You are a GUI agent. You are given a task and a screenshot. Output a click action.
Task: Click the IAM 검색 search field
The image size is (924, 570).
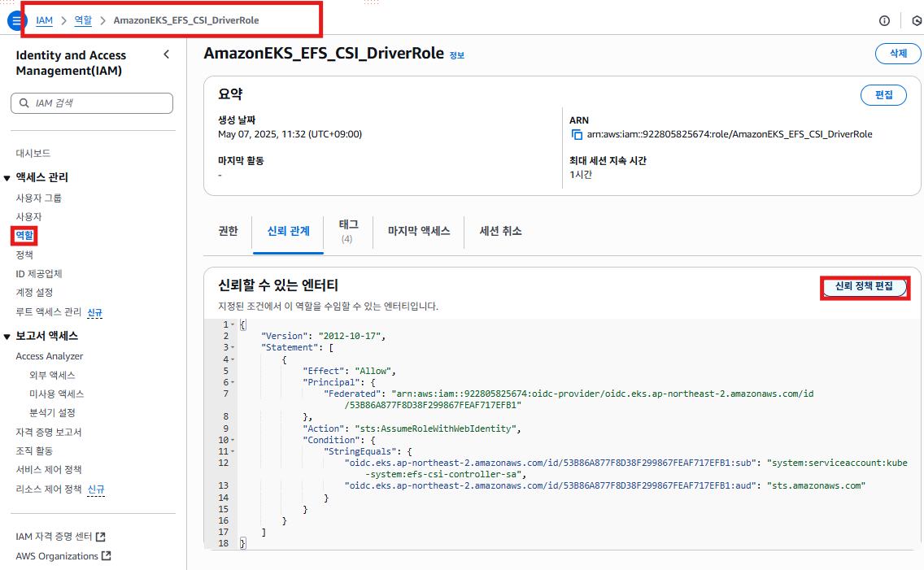(x=92, y=103)
